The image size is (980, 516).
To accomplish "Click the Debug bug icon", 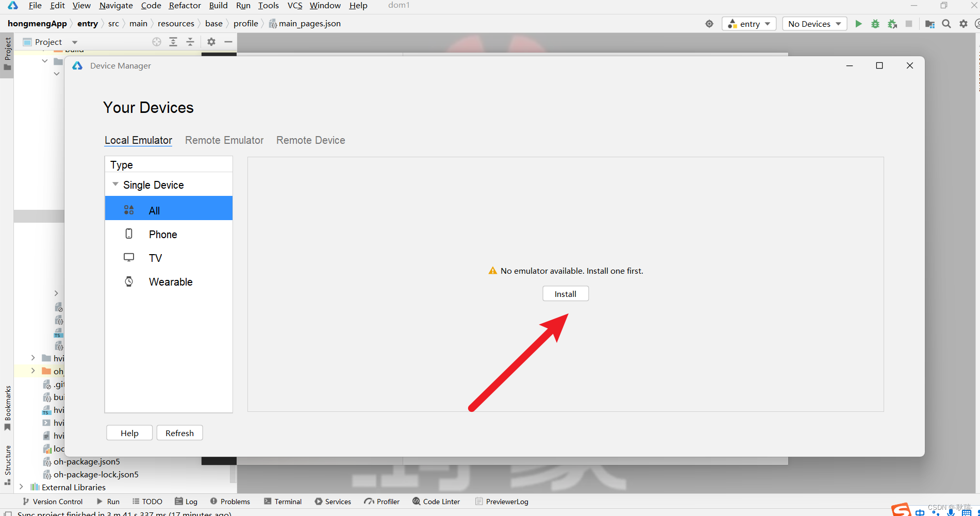I will [x=875, y=24].
